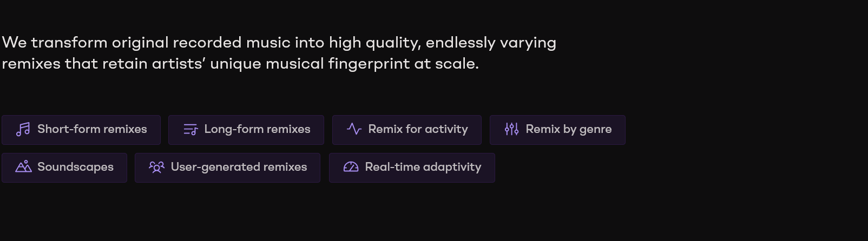This screenshot has height=241, width=868.
Task: Click the phrase 'original recorded music' in the description
Action: pyautogui.click(x=201, y=43)
